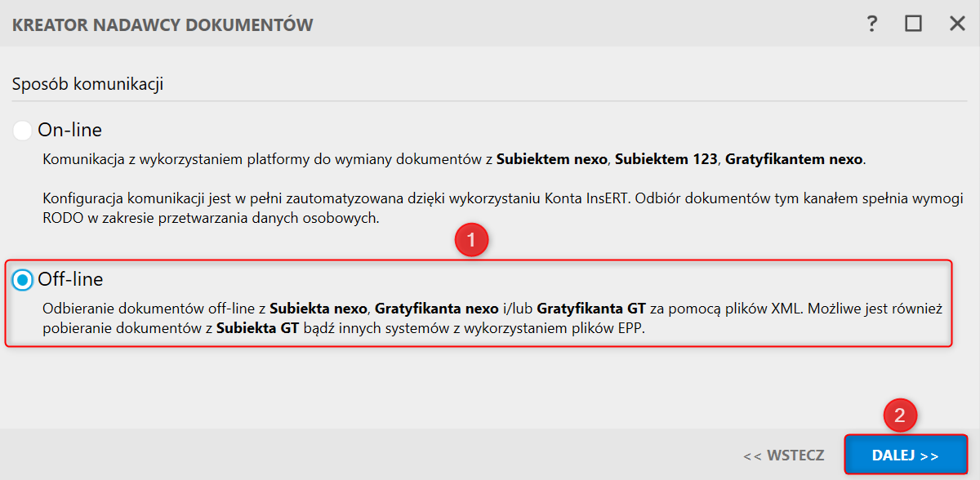Open help with the question mark icon
Image resolution: width=980 pixels, height=480 pixels.
click(x=872, y=24)
